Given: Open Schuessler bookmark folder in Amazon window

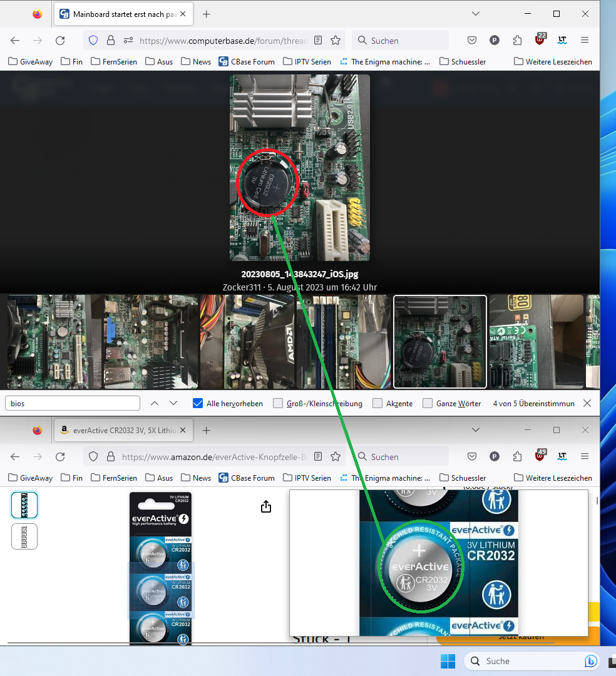Looking at the screenshot, I should pos(463,478).
